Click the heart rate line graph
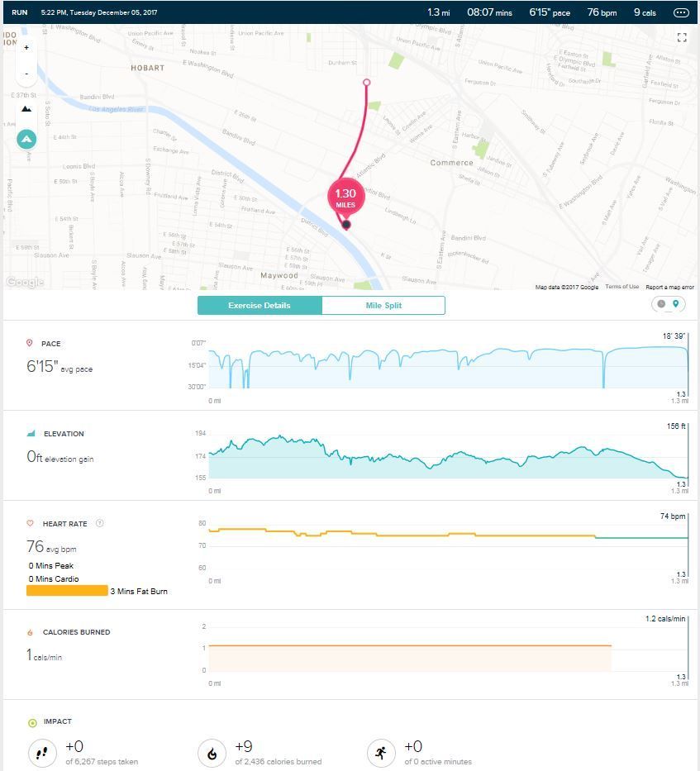Screen dimensions: 700x771 point(447,535)
